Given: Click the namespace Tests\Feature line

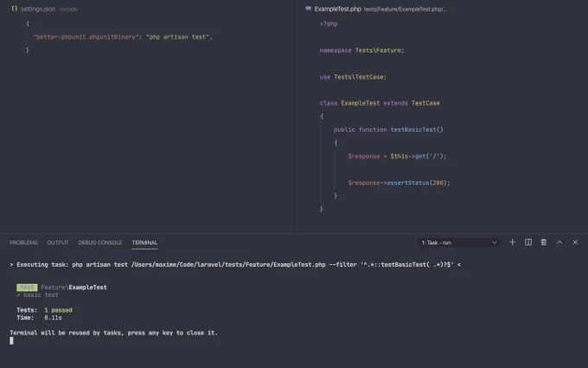Looking at the screenshot, I should coord(361,50).
